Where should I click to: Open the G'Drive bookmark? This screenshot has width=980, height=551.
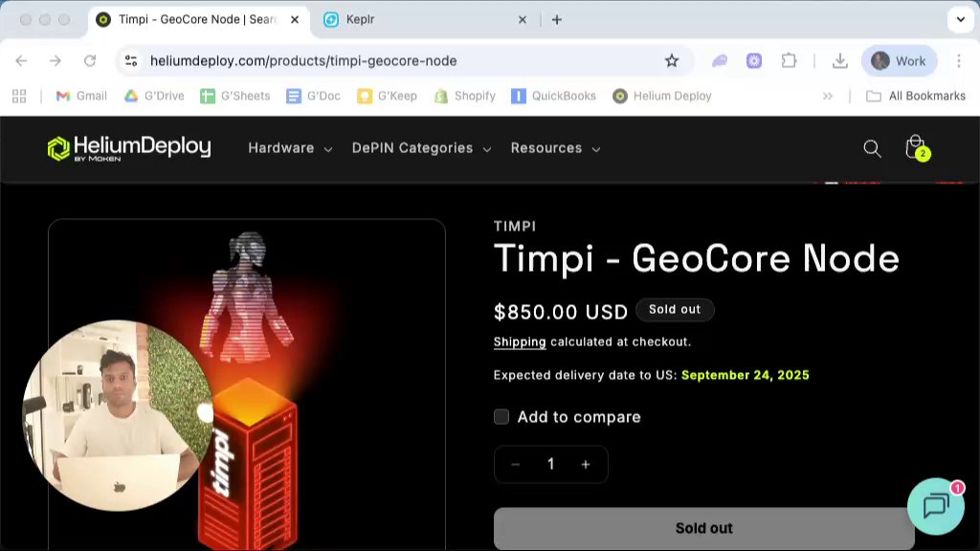(154, 97)
